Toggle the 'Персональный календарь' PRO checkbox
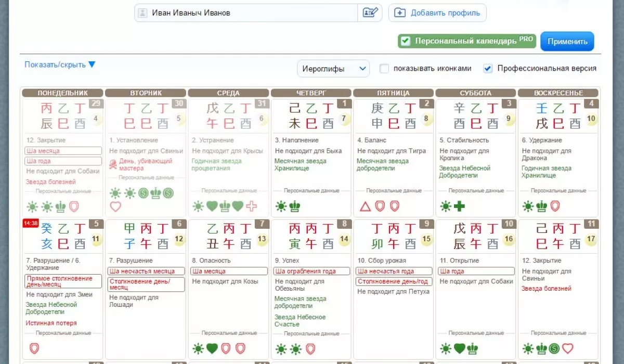Viewport: 624px width, 364px height. [406, 41]
